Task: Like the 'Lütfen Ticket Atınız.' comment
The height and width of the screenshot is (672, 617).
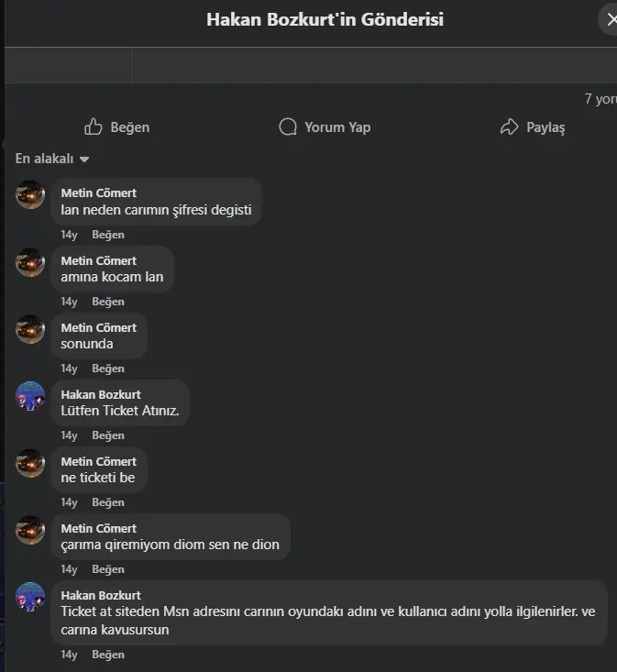Action: [x=107, y=435]
